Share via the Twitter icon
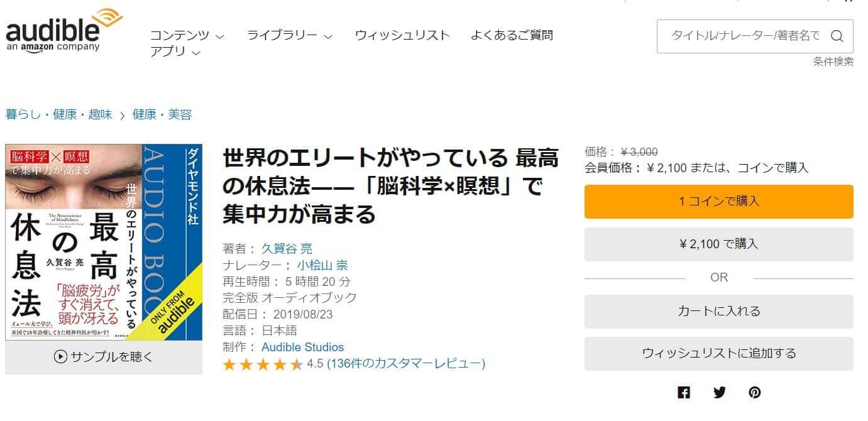 pyautogui.click(x=720, y=393)
